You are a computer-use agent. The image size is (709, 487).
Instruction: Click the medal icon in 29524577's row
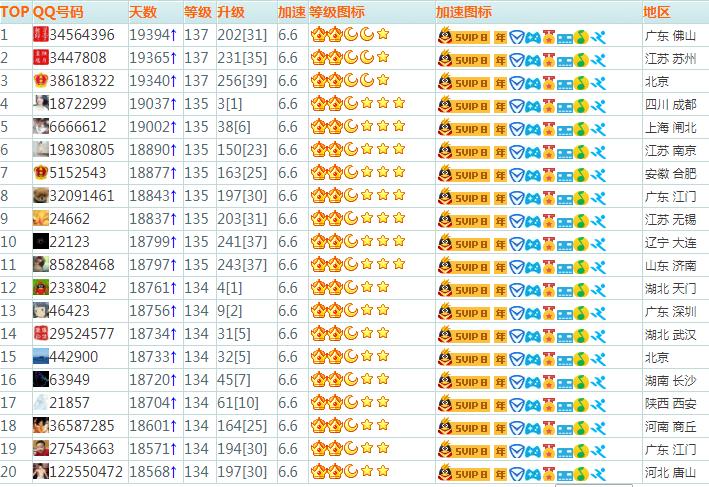(x=548, y=336)
